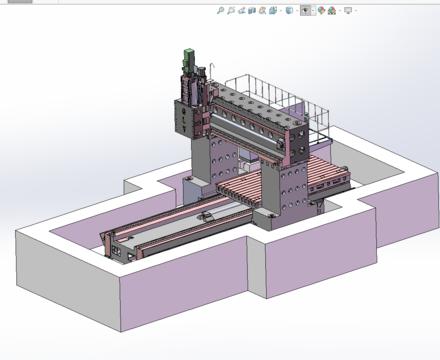
Task: Select the green motor atop the spindle head
Action: (189, 59)
